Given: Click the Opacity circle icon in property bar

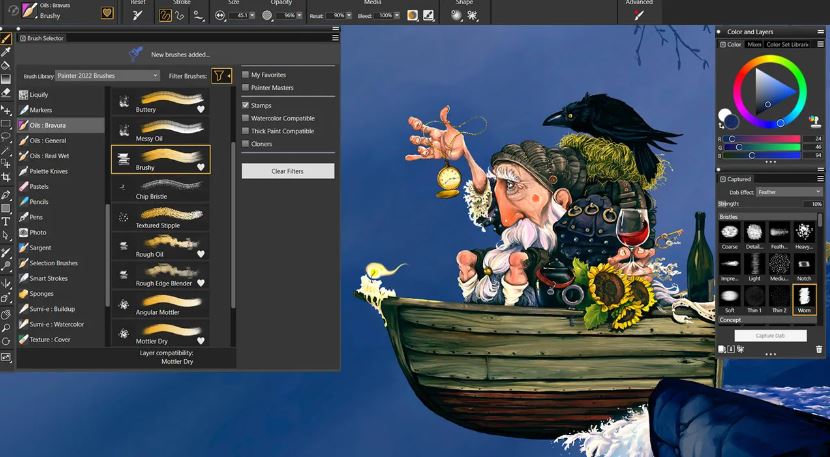Looking at the screenshot, I should click(267, 16).
